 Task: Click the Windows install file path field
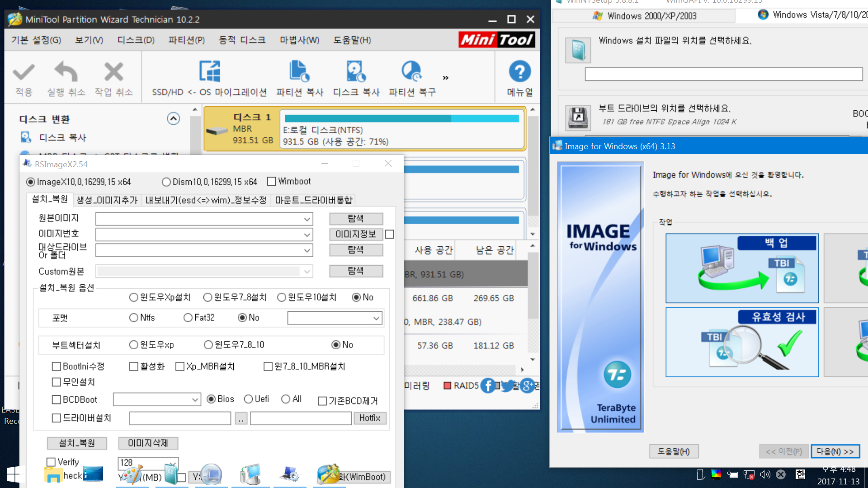pyautogui.click(x=724, y=74)
